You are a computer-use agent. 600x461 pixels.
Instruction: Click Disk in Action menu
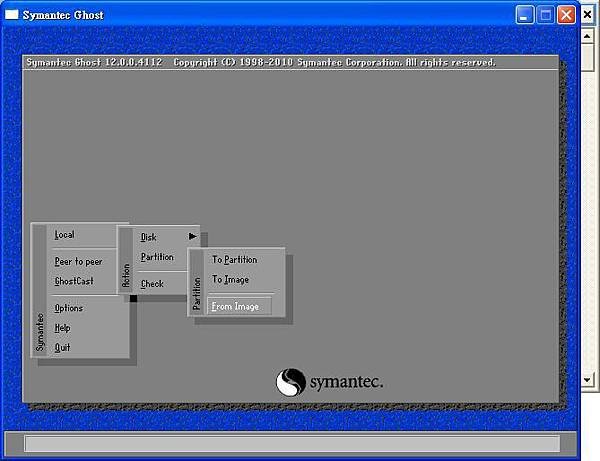(148, 237)
